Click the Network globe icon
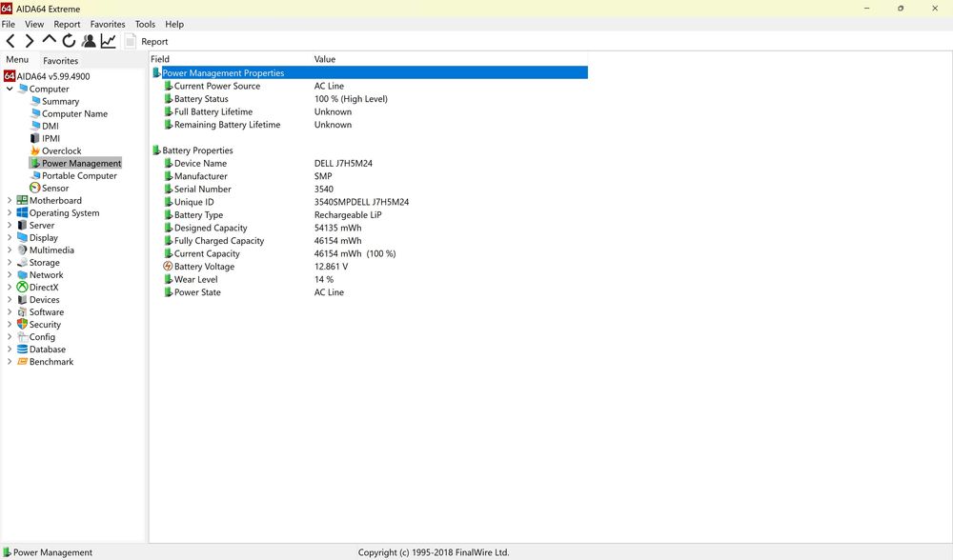 [x=23, y=274]
